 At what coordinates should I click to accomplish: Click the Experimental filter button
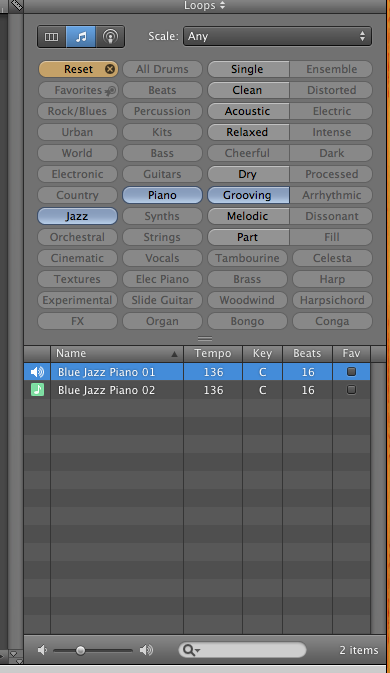[x=77, y=300]
